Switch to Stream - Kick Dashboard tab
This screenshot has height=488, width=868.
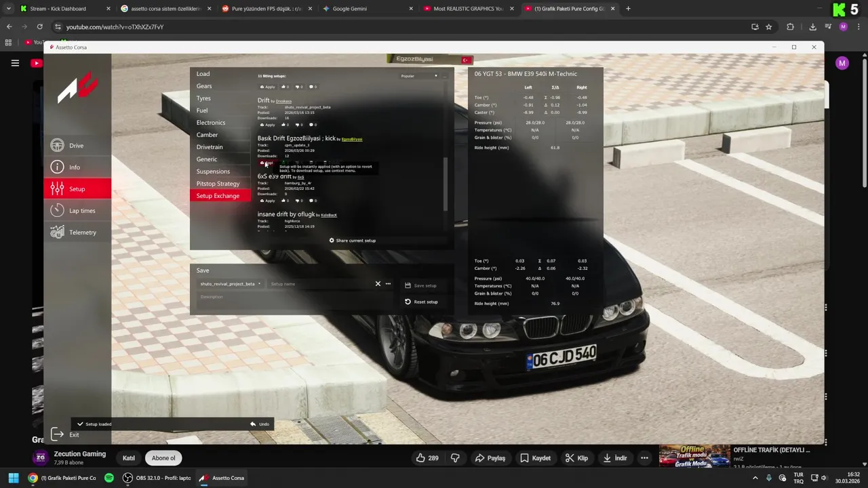pyautogui.click(x=64, y=9)
